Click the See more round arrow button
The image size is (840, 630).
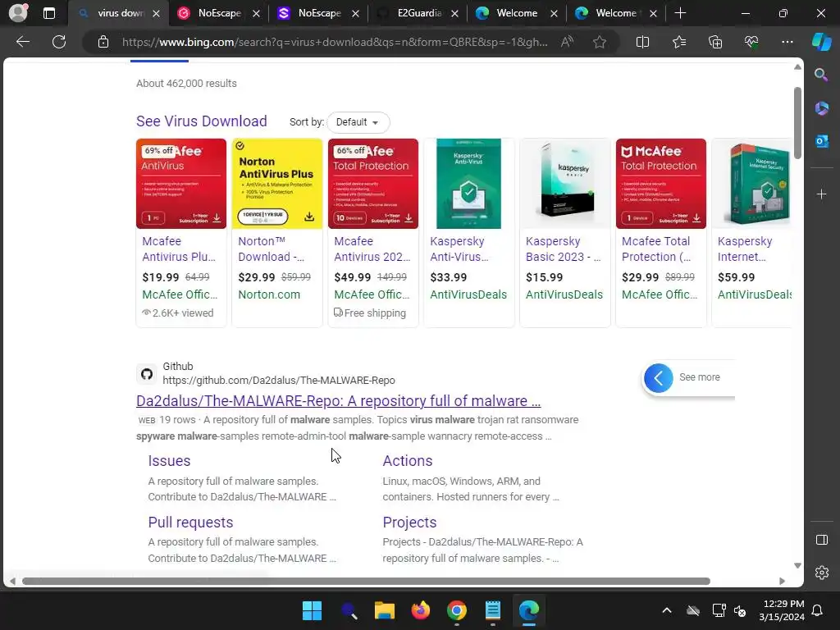point(659,378)
